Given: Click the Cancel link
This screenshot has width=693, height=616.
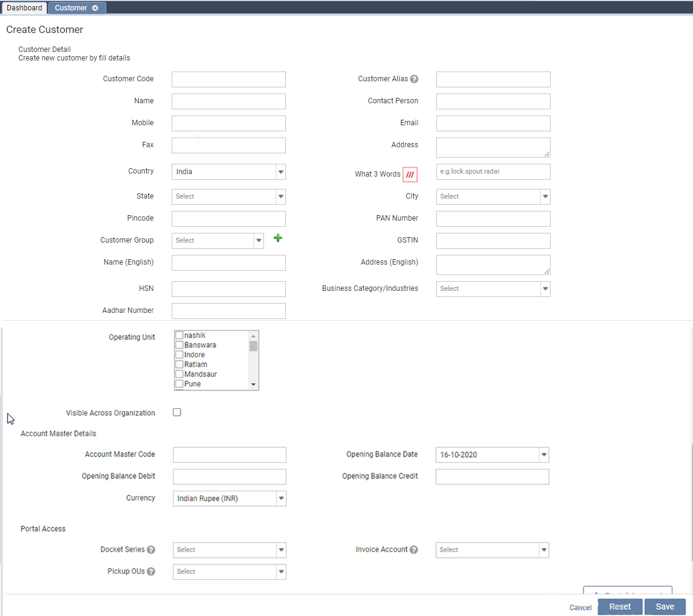Looking at the screenshot, I should click(581, 607).
